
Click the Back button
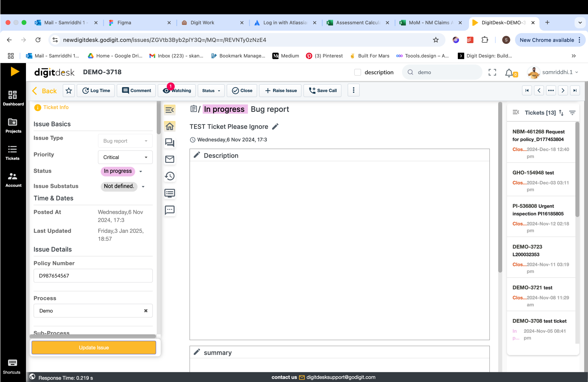pyautogui.click(x=44, y=91)
